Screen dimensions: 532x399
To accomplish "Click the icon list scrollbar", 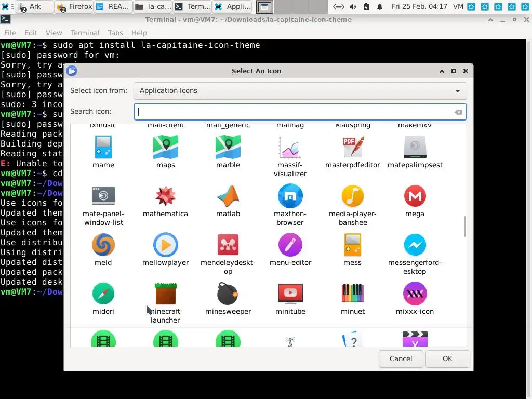I will [x=465, y=227].
